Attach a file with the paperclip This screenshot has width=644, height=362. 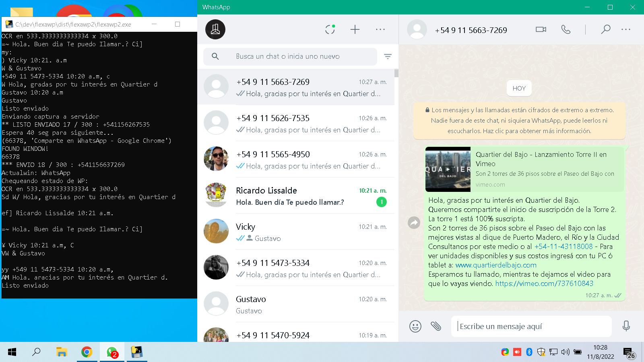coord(436,326)
